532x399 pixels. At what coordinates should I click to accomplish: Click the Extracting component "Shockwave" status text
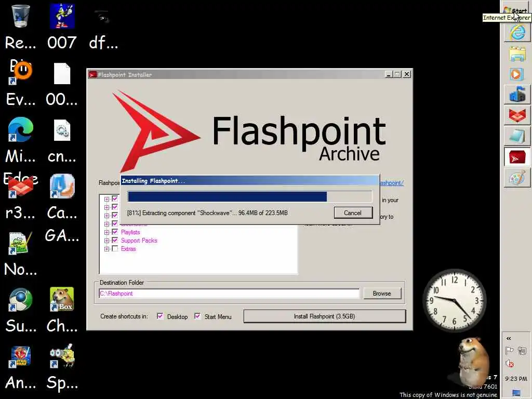pos(207,212)
